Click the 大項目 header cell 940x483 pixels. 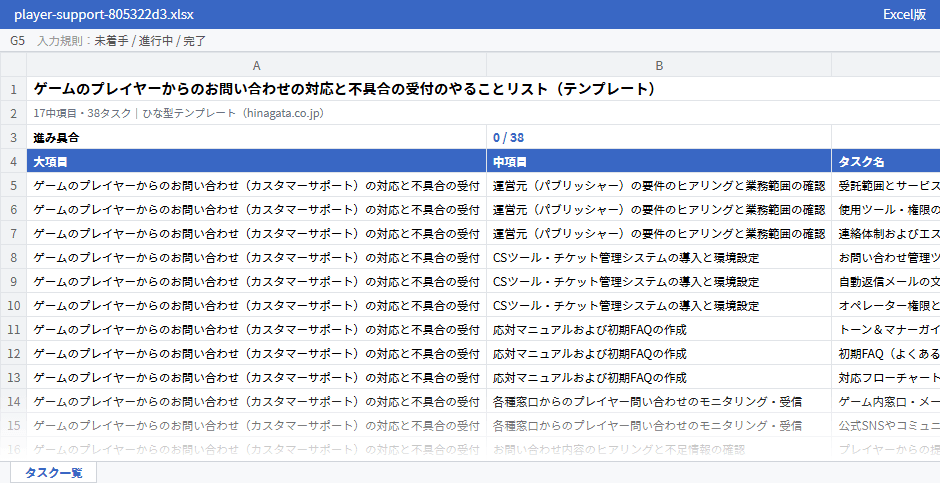tap(257, 161)
